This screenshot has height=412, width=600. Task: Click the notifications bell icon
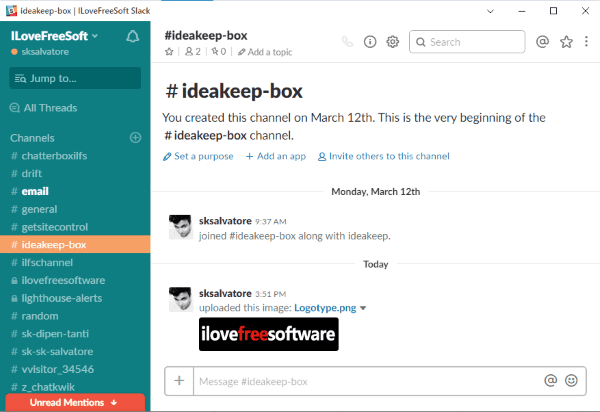point(133,36)
